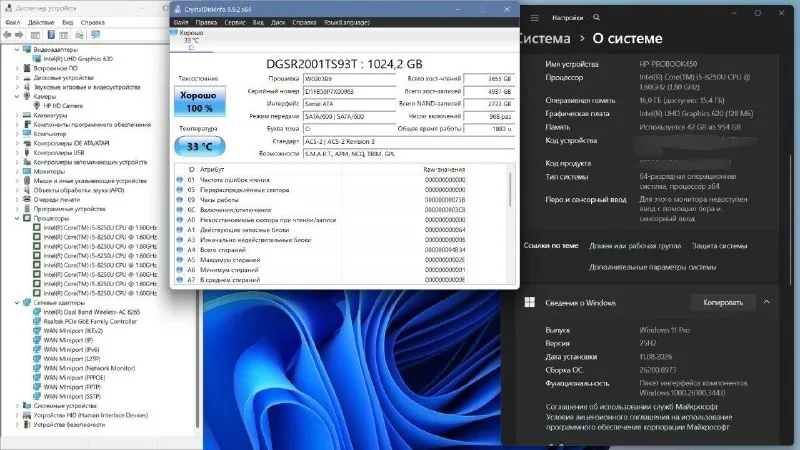
Task: Open the hamburger navigation menu in Settings
Action: (x=534, y=18)
